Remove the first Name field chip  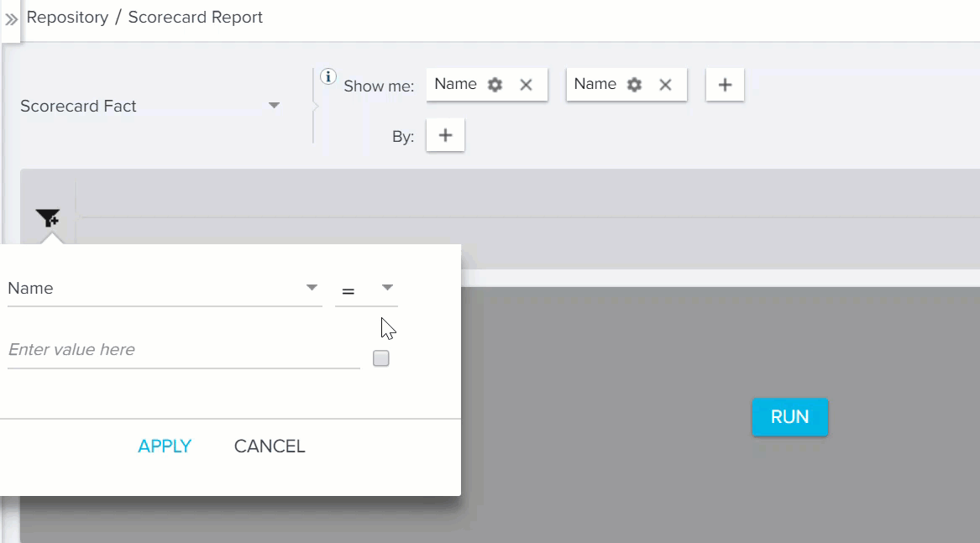(x=527, y=85)
